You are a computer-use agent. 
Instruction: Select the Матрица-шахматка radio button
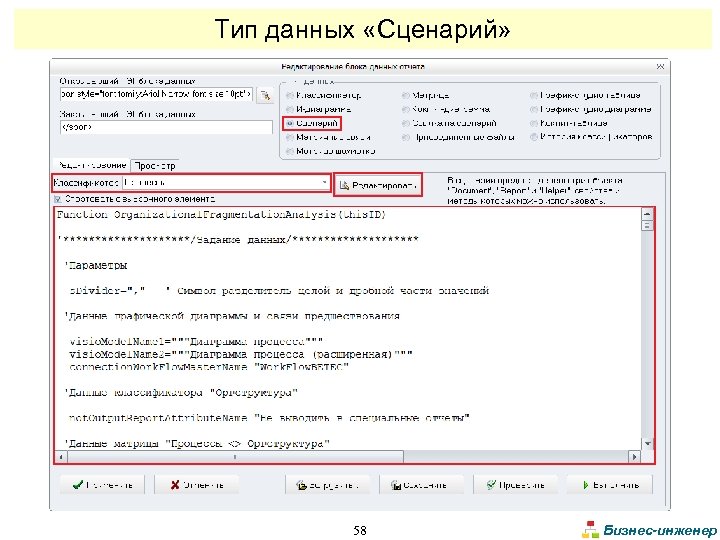click(290, 151)
